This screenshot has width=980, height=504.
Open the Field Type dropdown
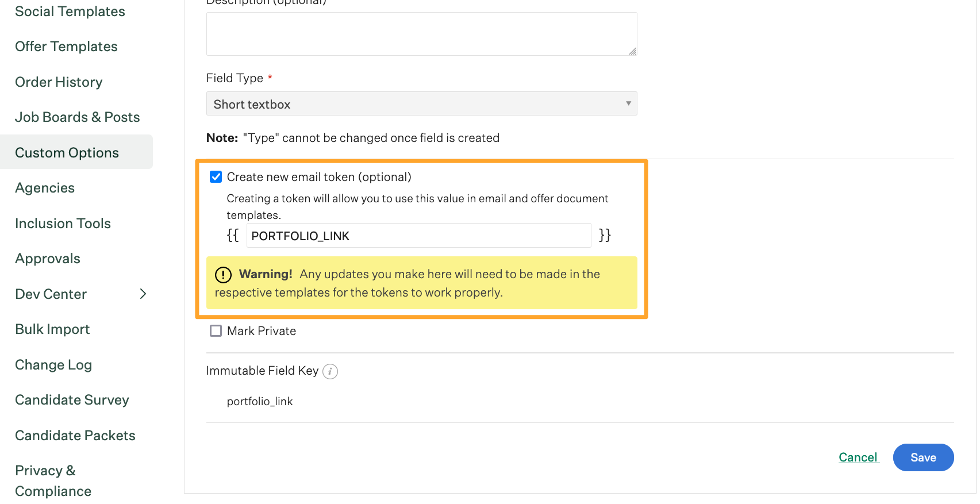pyautogui.click(x=421, y=104)
